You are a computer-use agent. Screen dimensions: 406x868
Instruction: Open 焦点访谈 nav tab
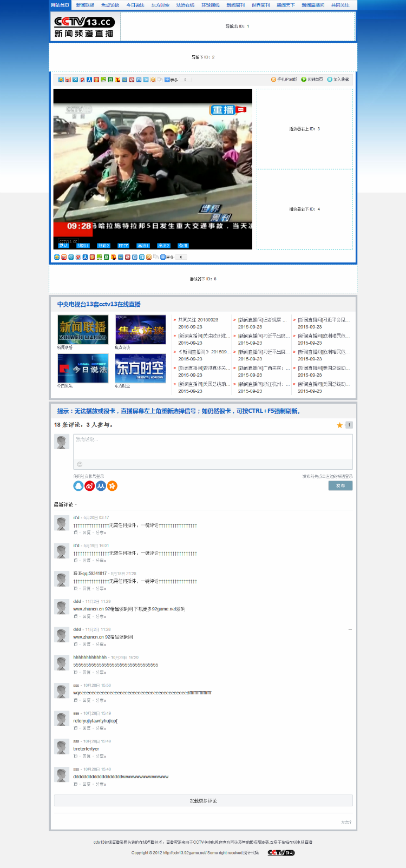click(x=110, y=5)
